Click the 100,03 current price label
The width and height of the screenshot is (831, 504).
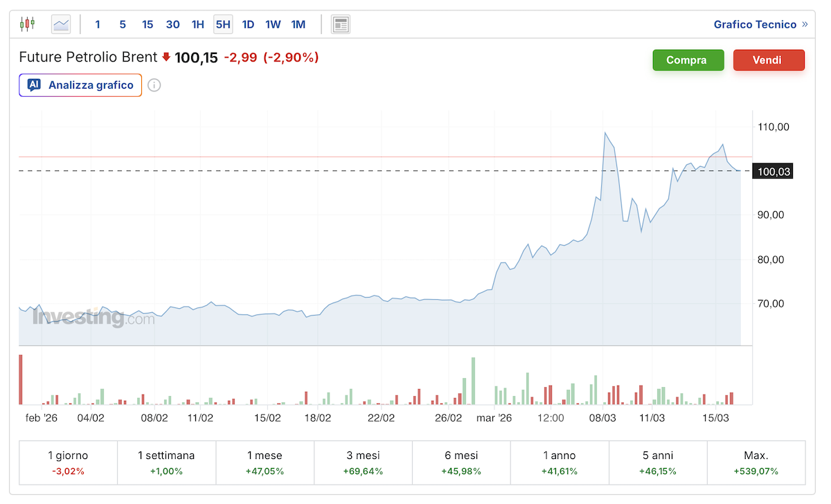pyautogui.click(x=774, y=171)
